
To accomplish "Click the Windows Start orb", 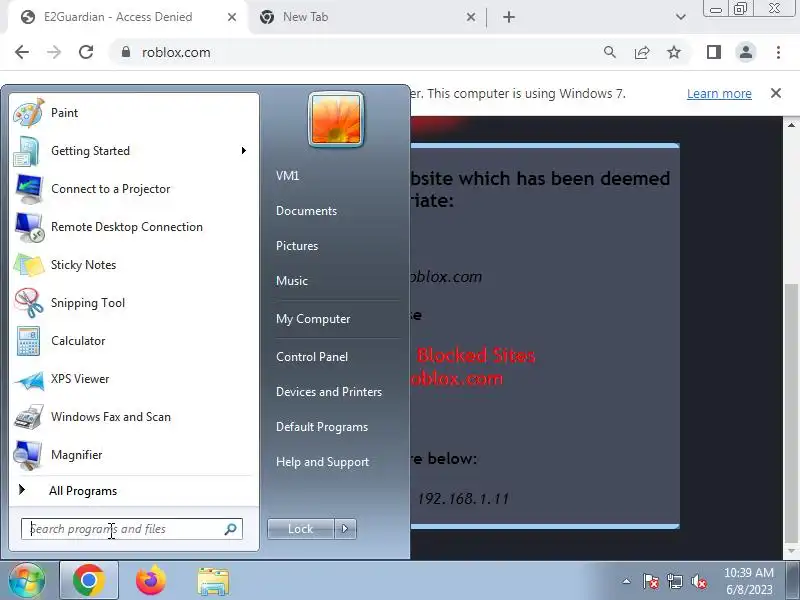I will [x=27, y=581].
